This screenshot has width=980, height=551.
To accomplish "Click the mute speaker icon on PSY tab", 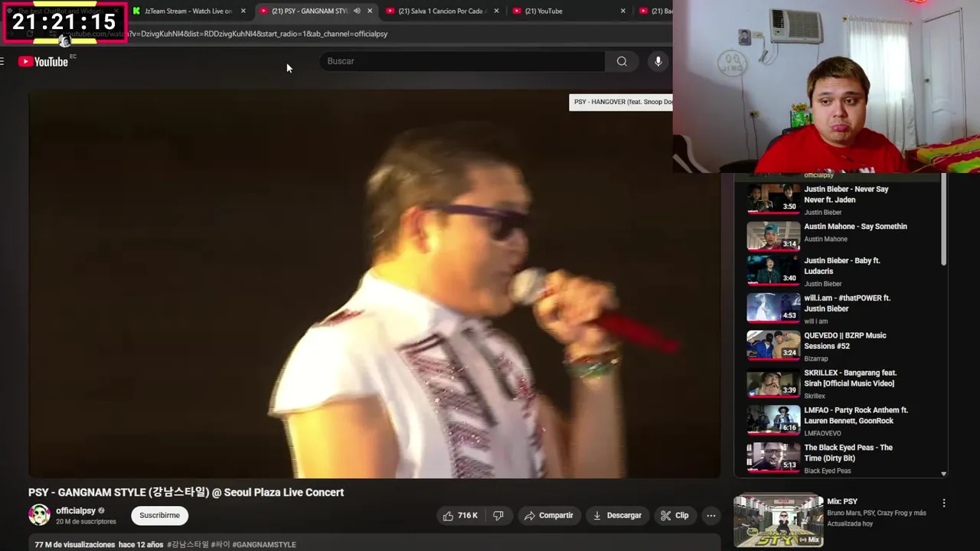I will pos(357,11).
